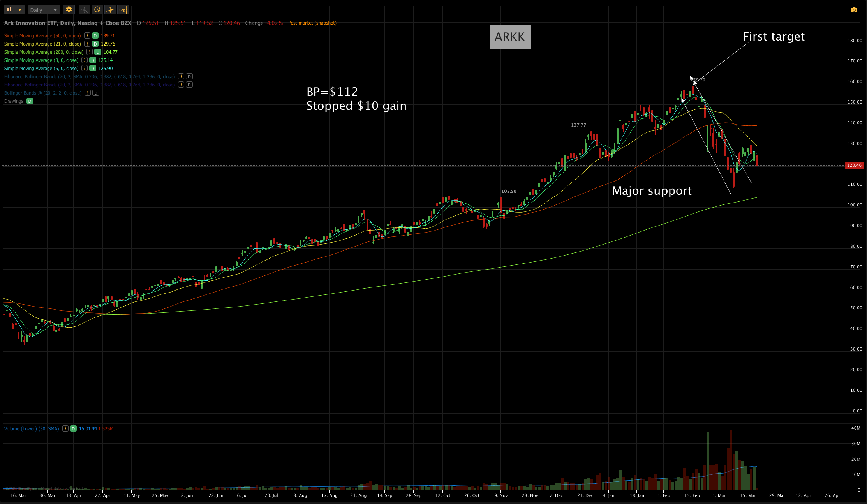Click the clock extended-hours icon
Image resolution: width=867 pixels, height=504 pixels.
(97, 10)
